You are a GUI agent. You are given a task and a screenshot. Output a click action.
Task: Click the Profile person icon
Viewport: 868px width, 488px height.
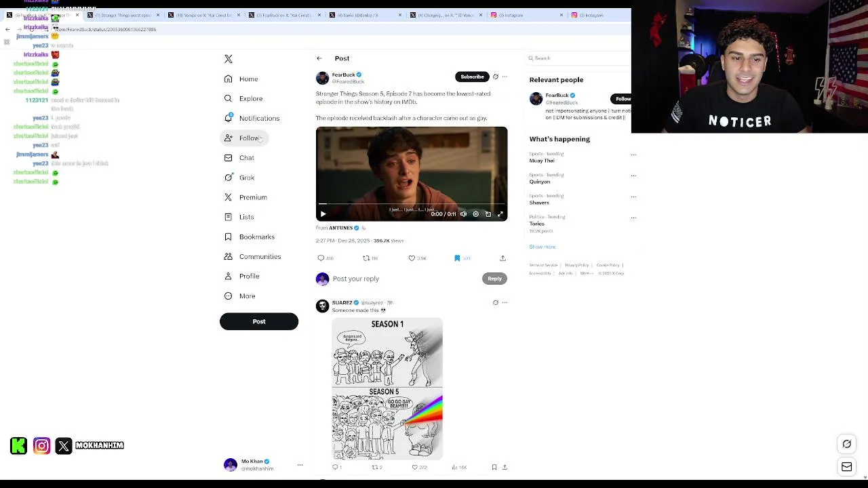coord(229,276)
